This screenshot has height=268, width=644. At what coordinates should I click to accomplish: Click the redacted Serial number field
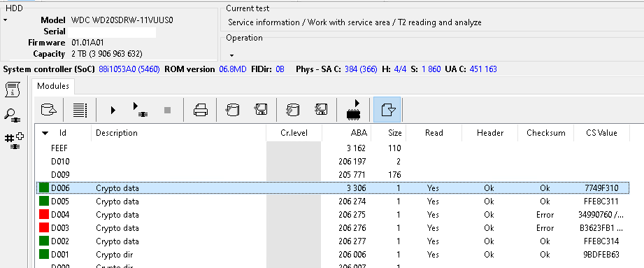pyautogui.click(x=112, y=32)
